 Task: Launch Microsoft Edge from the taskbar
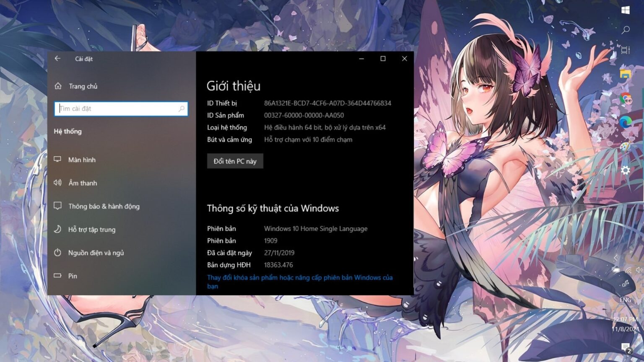click(x=626, y=122)
